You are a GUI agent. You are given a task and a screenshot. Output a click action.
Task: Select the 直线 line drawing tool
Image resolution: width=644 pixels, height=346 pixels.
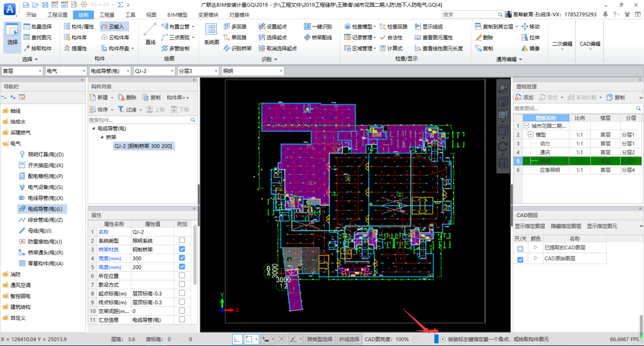click(x=150, y=34)
